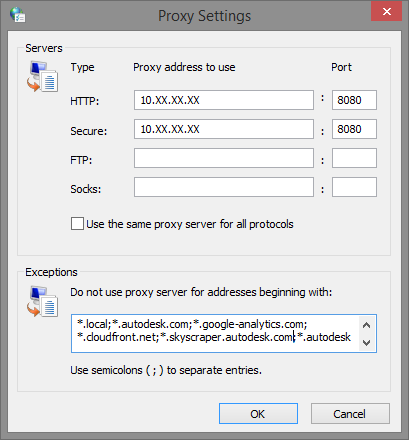Click the down arrow in exceptions box

click(367, 342)
